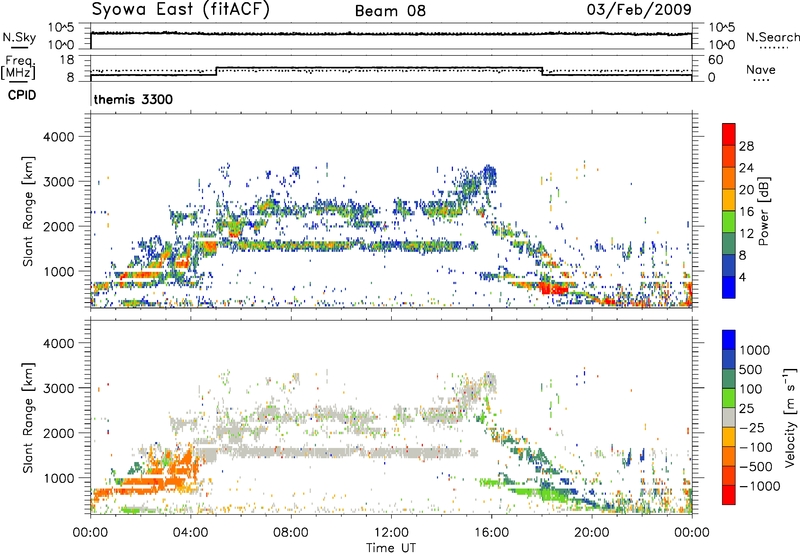Click the "04:00" time axis label
Image resolution: width=800 pixels, height=554 pixels.
click(x=191, y=533)
